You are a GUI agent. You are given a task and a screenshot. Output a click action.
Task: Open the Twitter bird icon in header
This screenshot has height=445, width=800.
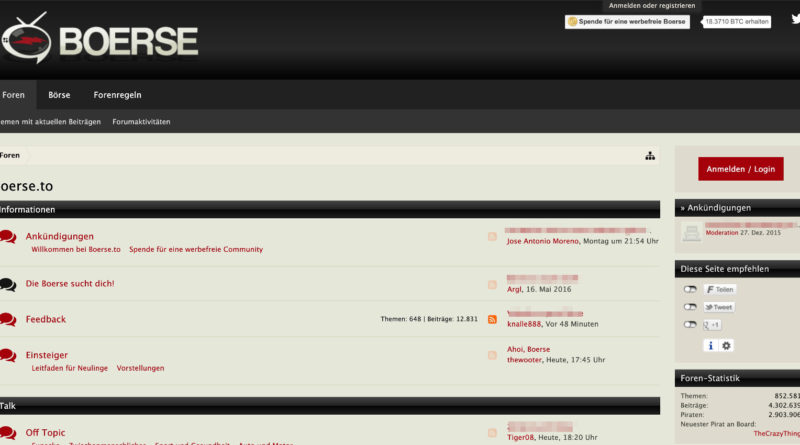tap(795, 19)
